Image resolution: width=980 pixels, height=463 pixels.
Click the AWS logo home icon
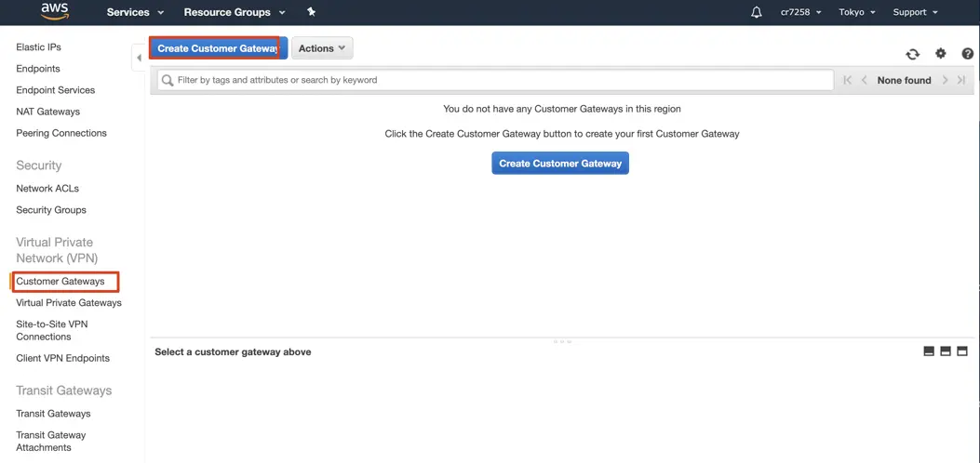pyautogui.click(x=54, y=11)
